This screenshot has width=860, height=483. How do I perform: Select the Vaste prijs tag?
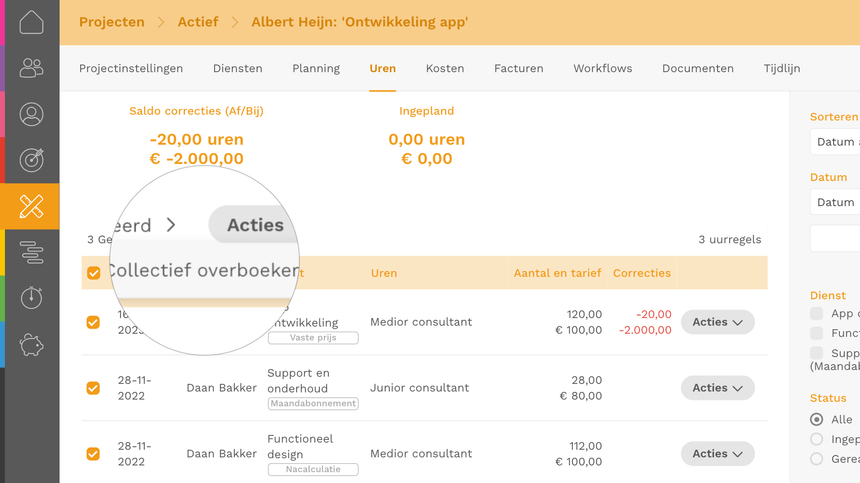pyautogui.click(x=313, y=338)
